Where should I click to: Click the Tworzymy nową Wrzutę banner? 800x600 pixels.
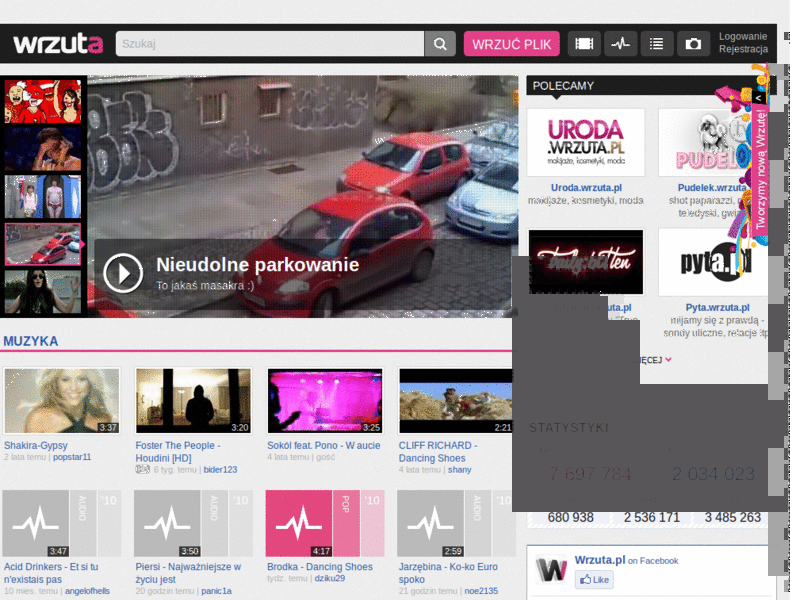pyautogui.click(x=760, y=170)
